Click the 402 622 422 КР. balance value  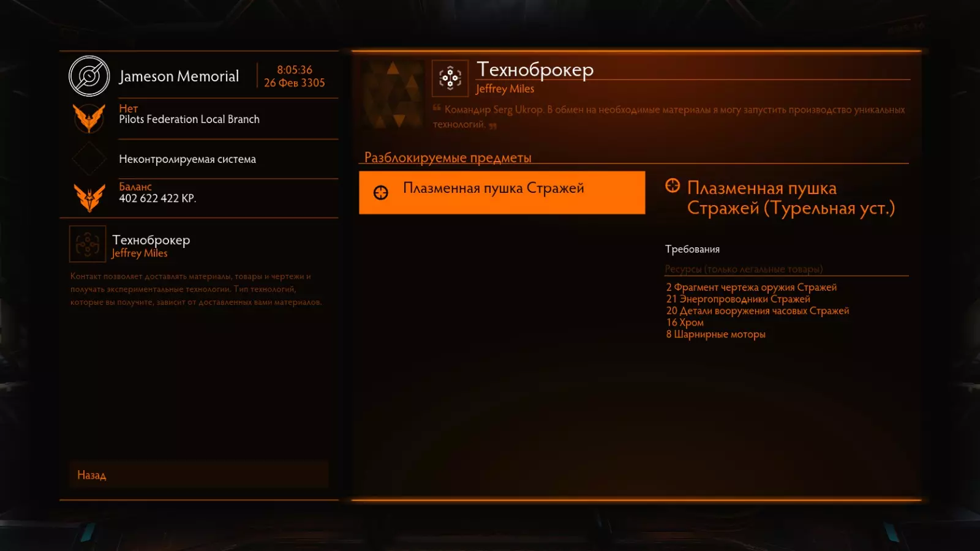click(x=157, y=198)
